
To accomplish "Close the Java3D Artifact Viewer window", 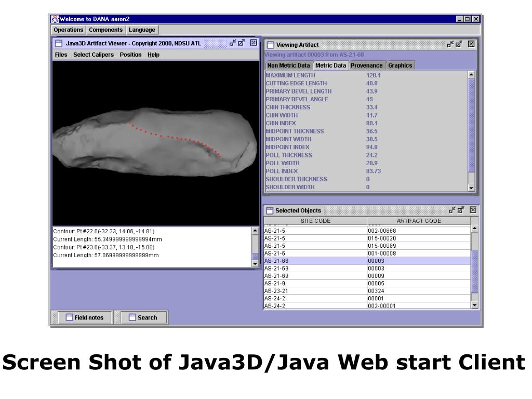I will [x=254, y=43].
